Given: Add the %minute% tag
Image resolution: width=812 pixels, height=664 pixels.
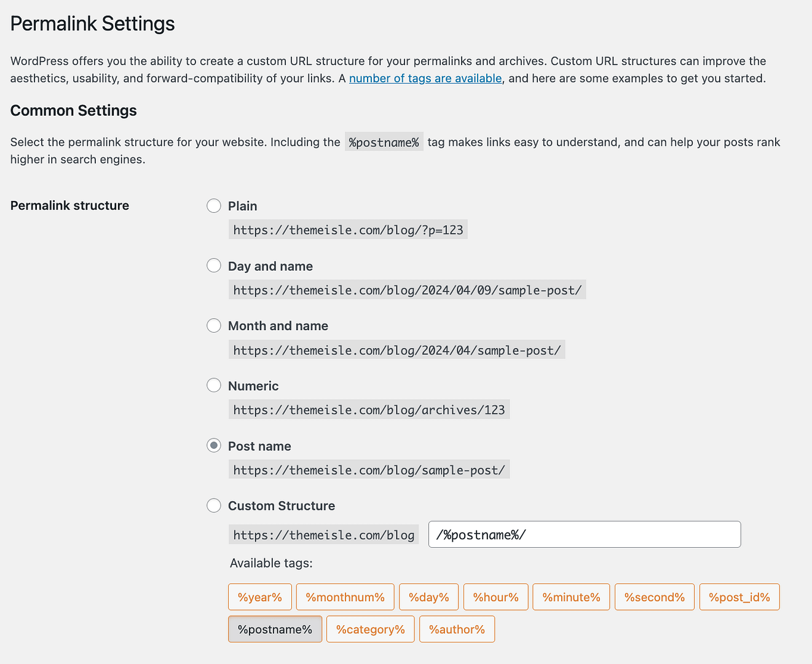Looking at the screenshot, I should tap(571, 596).
